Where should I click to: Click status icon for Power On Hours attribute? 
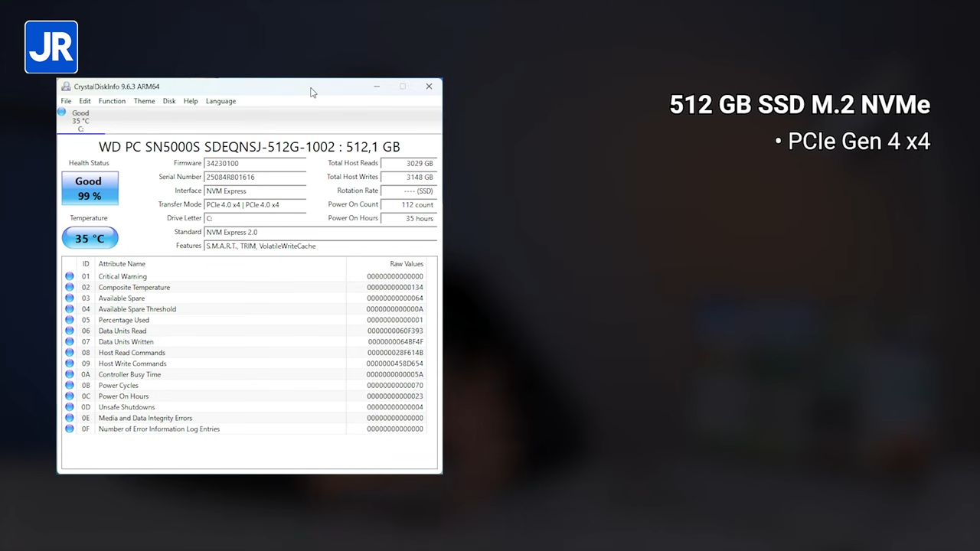click(70, 396)
